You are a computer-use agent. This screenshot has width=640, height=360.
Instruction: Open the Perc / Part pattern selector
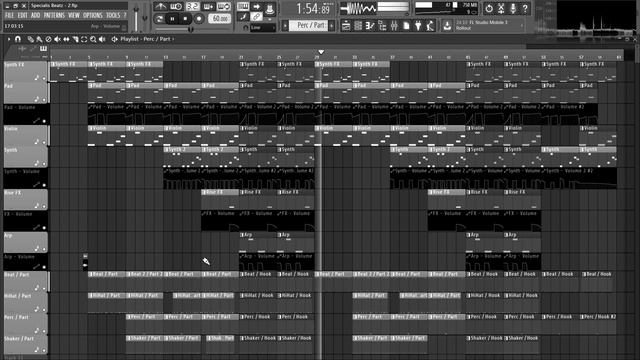[x=309, y=25]
